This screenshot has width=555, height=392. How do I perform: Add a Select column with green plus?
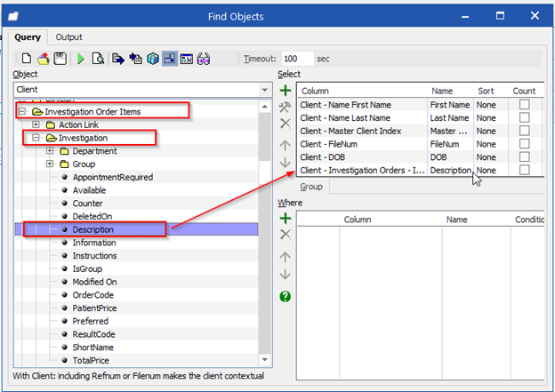[286, 91]
